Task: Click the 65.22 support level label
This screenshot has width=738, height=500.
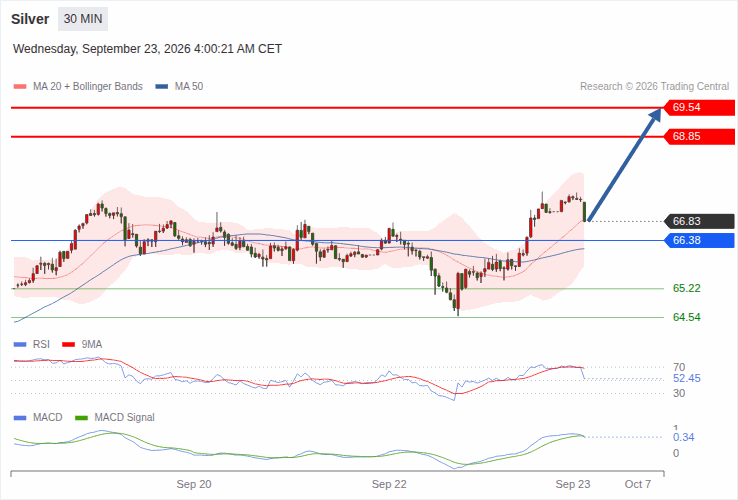Action: (x=687, y=288)
